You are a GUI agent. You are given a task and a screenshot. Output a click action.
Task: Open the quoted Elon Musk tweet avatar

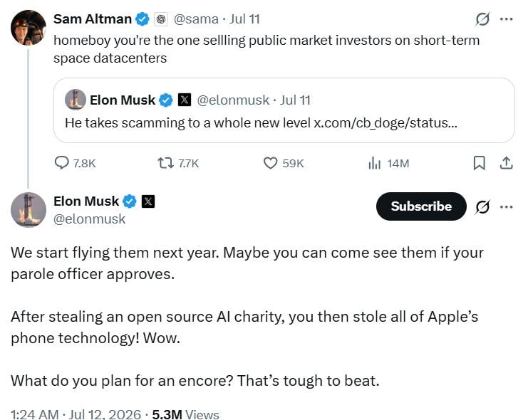(75, 100)
